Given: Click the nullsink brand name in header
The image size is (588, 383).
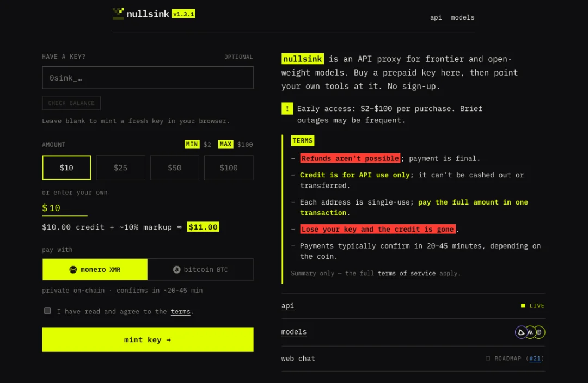Looking at the screenshot, I should (x=148, y=14).
